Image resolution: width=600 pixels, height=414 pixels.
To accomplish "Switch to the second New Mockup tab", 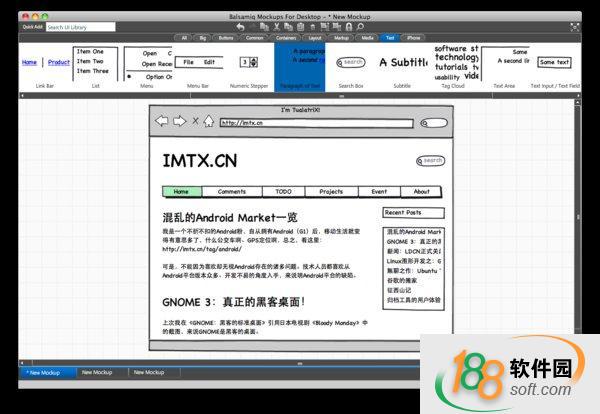I will click(98, 372).
